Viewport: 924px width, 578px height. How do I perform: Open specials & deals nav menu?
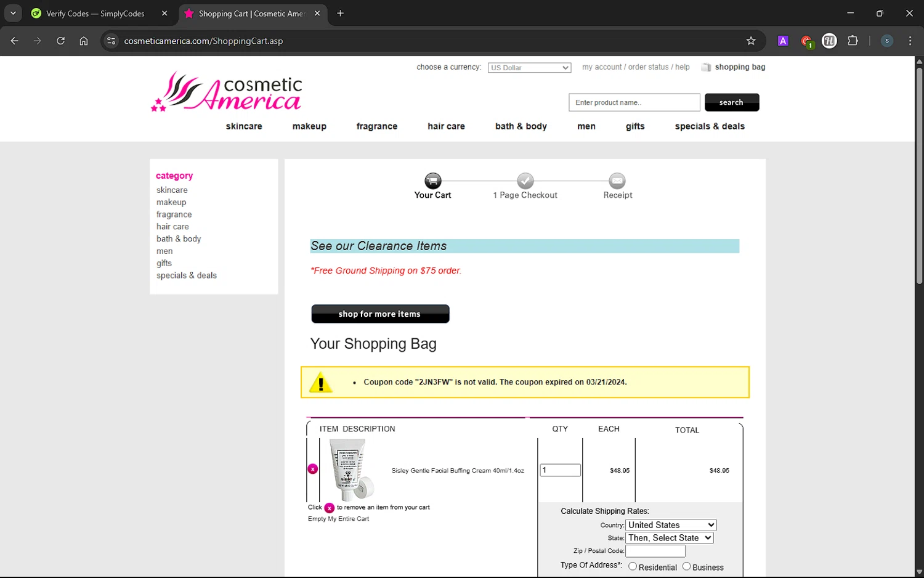(x=710, y=126)
